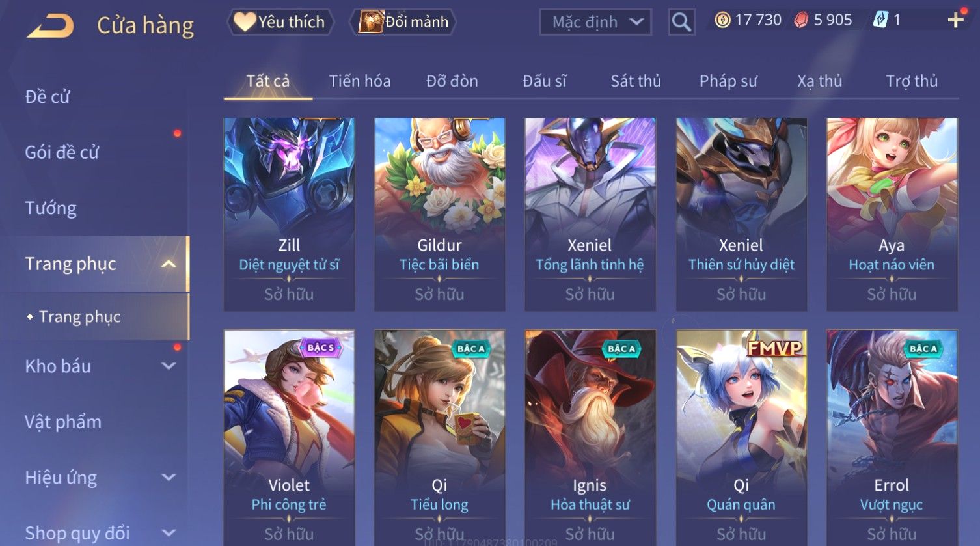Collapse the Trang phục sidebar section
The height and width of the screenshot is (546, 980).
[x=169, y=264]
